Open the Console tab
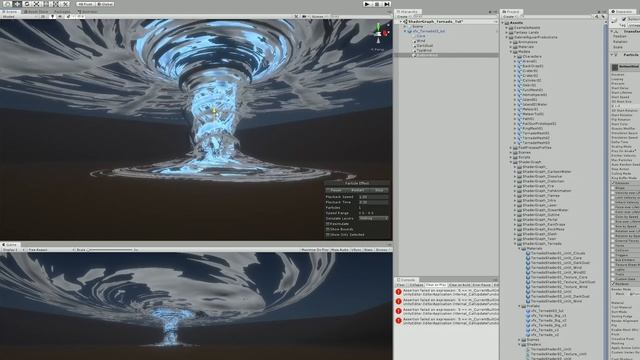The image size is (640, 360). click(407, 280)
